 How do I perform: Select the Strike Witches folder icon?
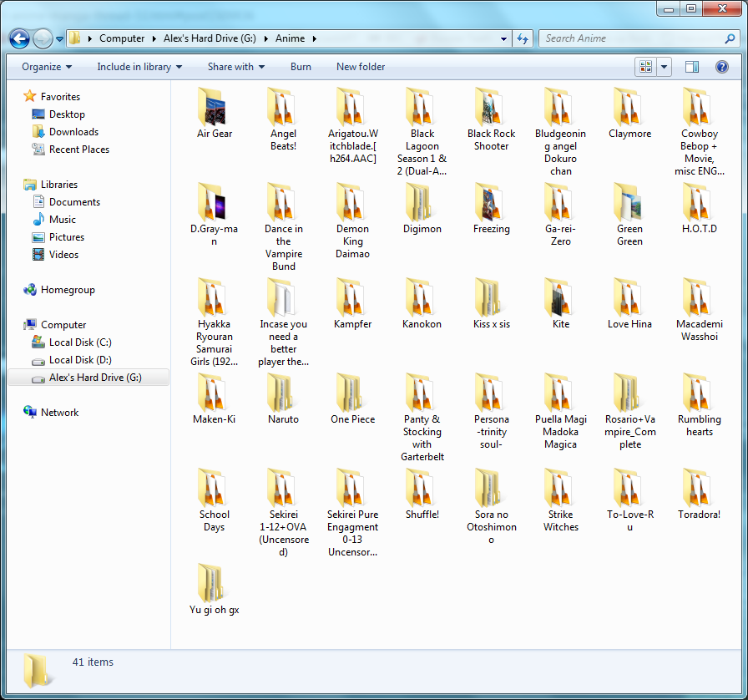click(x=558, y=487)
